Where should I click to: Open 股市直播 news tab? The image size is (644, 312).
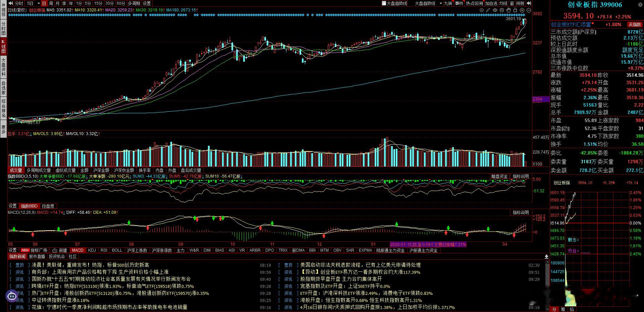pos(37,256)
